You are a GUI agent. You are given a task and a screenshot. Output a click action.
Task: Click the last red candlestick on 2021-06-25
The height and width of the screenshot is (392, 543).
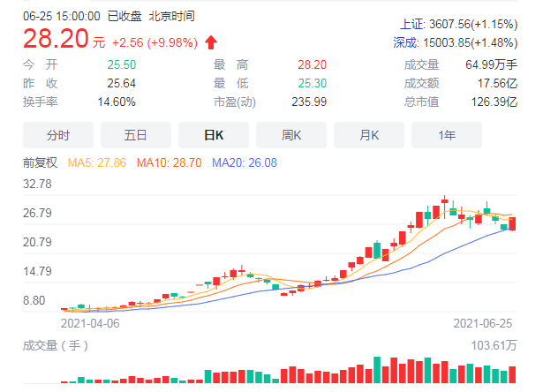[x=512, y=223]
